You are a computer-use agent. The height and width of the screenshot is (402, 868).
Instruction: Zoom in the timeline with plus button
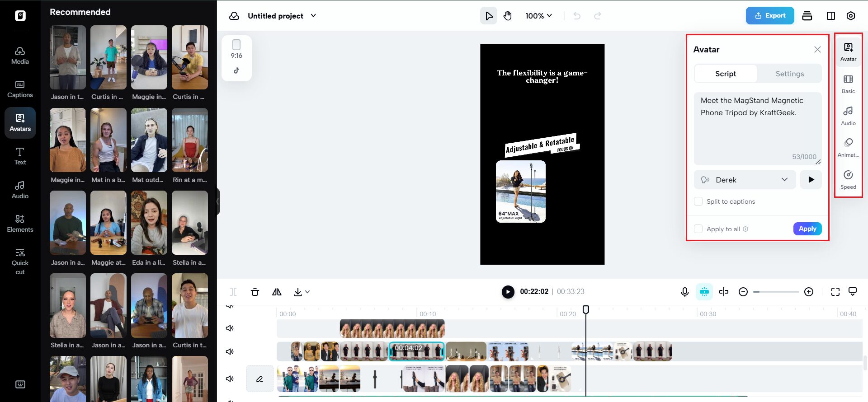809,292
